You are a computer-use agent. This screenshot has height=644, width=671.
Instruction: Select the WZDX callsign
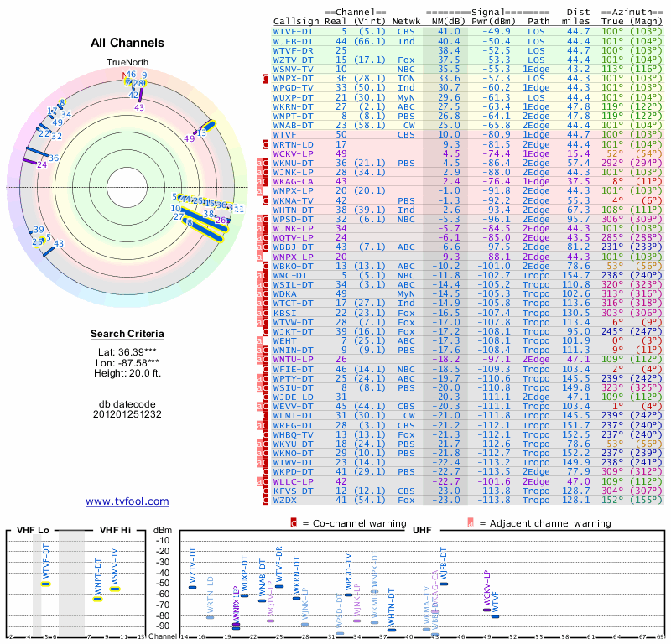pos(284,500)
